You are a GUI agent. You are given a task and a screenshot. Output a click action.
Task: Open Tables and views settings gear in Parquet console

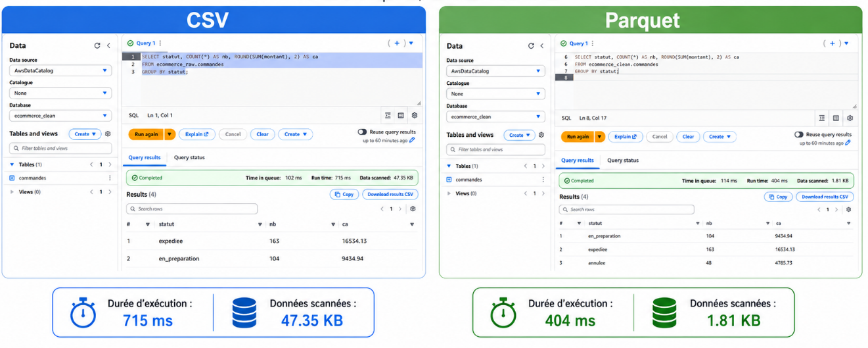click(541, 135)
